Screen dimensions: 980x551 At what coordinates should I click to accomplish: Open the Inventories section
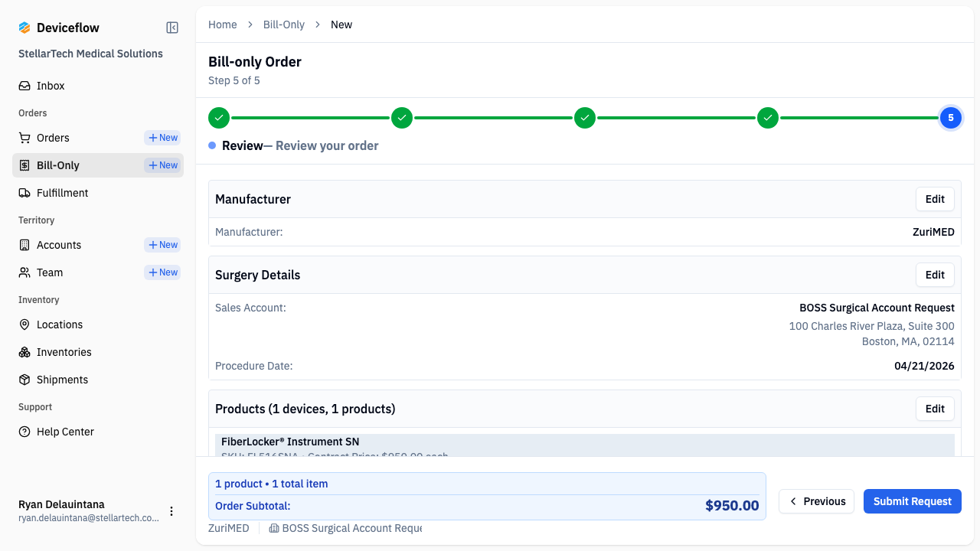[x=63, y=352]
